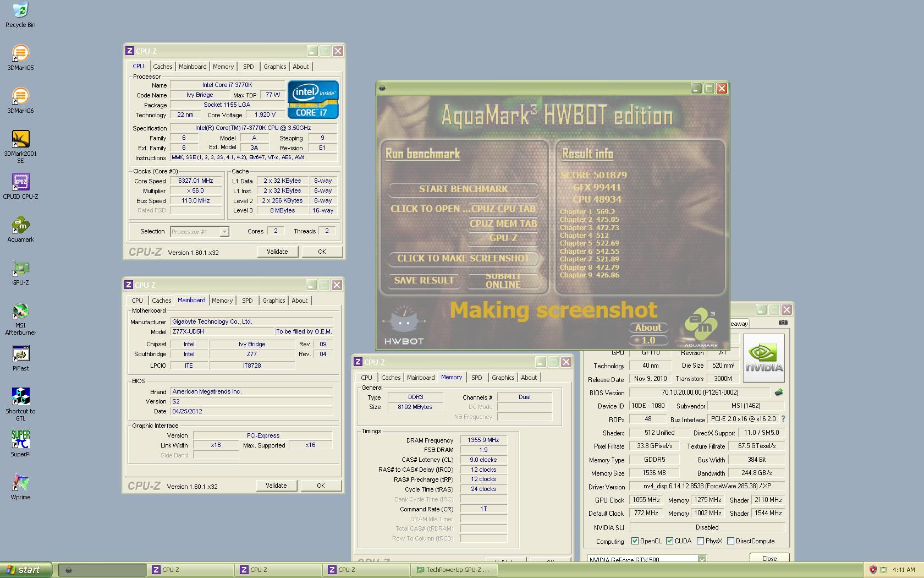Click the Bus Interface question mark icon
Screen dimensions: 924x578
[783, 419]
